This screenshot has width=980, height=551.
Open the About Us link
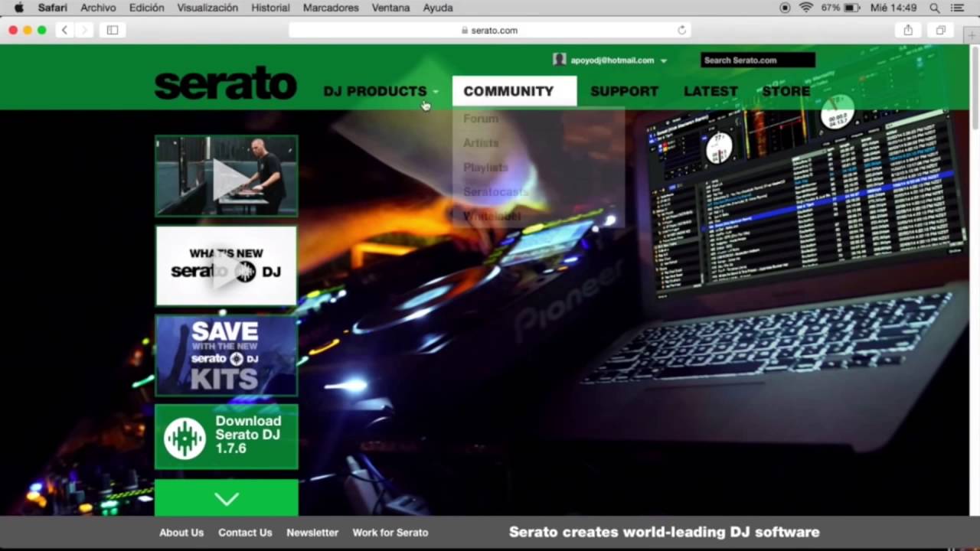pyautogui.click(x=181, y=533)
